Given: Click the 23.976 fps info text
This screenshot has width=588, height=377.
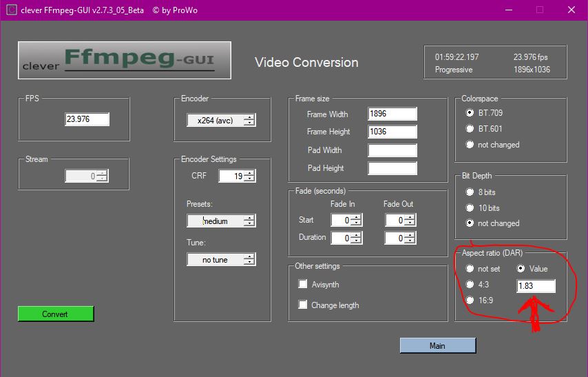Looking at the screenshot, I should 531,57.
